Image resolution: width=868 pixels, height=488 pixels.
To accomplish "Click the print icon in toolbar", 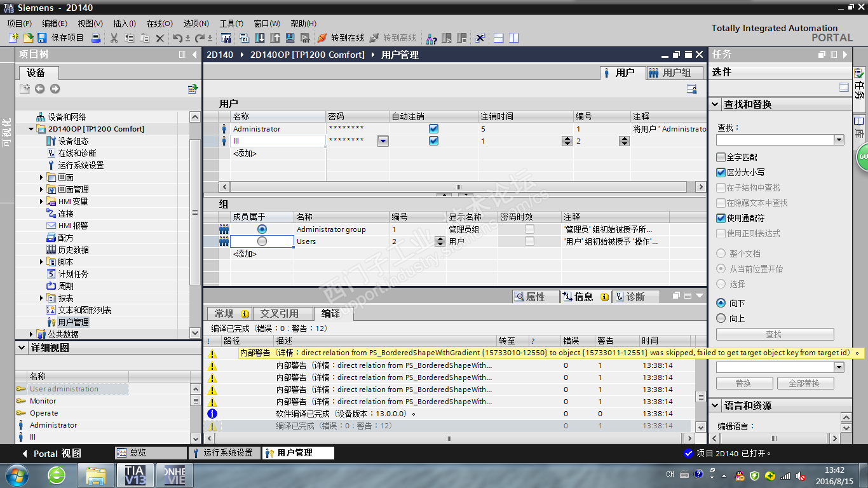I will [x=96, y=38].
